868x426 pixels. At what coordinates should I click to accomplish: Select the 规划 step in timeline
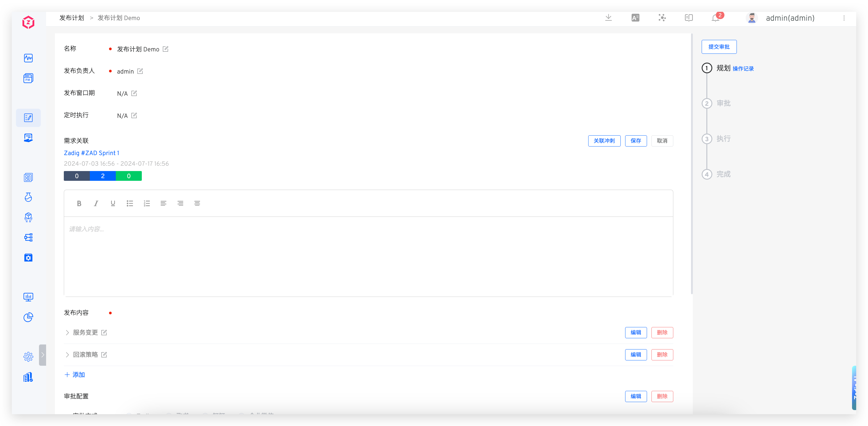723,68
